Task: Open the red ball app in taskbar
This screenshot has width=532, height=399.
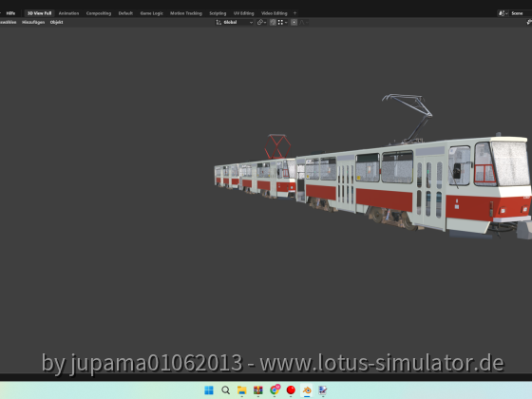Action: click(x=291, y=390)
